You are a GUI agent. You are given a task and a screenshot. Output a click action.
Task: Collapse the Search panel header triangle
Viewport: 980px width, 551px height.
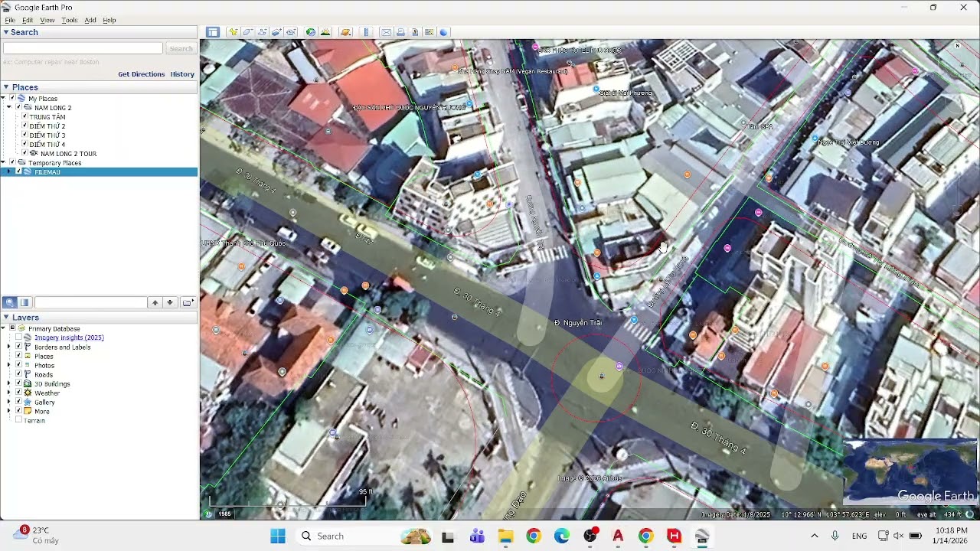coord(6,32)
